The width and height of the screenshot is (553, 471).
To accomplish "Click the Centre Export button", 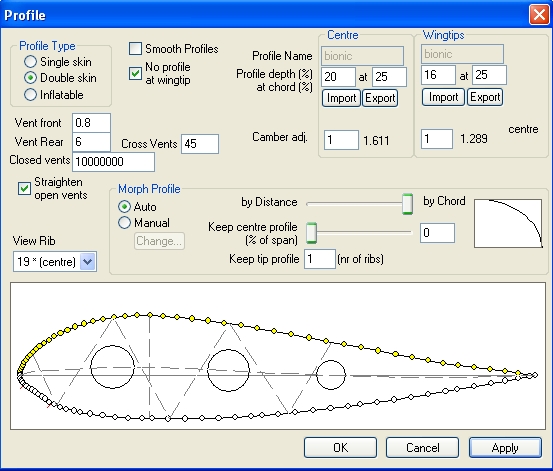I will [x=380, y=98].
